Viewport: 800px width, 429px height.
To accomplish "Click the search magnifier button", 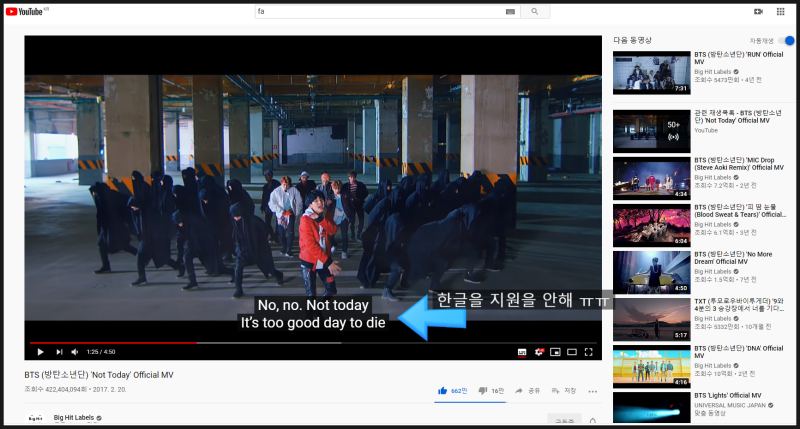I will tap(535, 11).
